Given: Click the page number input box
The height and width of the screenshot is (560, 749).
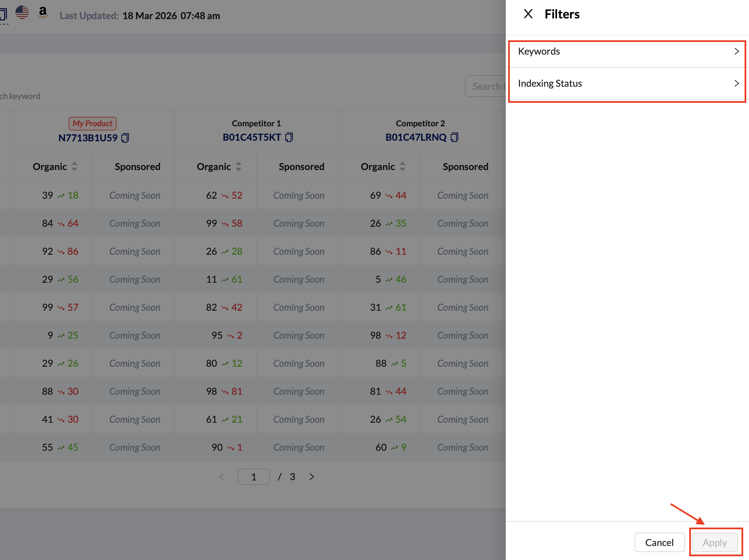Looking at the screenshot, I should [x=254, y=477].
